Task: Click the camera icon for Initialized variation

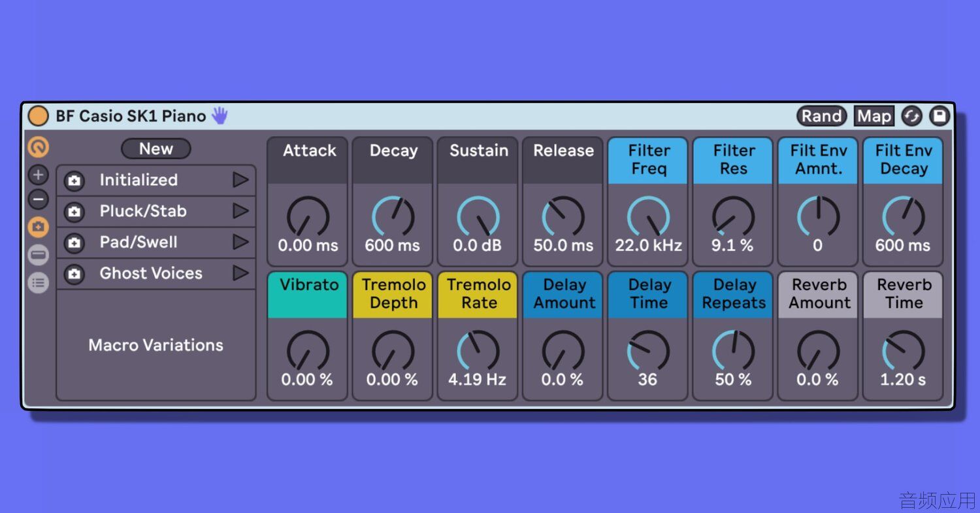Action: tap(74, 181)
